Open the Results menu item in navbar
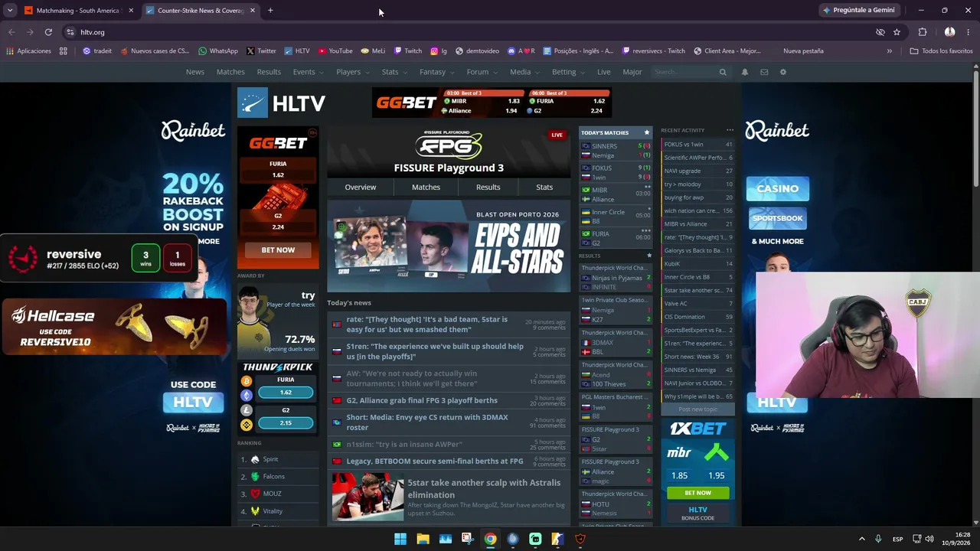Image resolution: width=980 pixels, height=551 pixels. pos(269,72)
